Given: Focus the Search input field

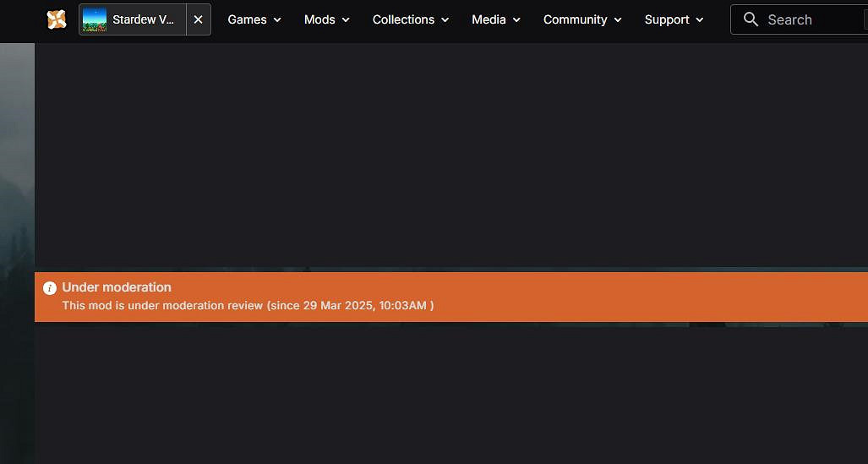Looking at the screenshot, I should 811,19.
